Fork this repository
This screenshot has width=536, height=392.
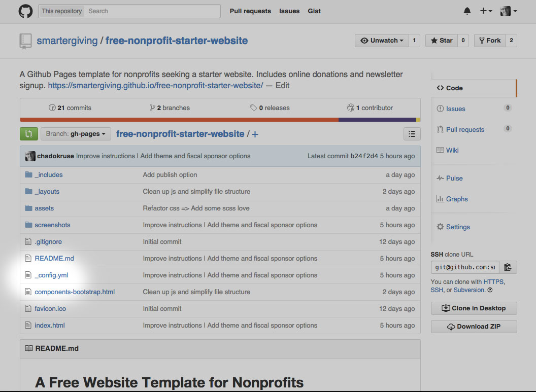coord(489,40)
